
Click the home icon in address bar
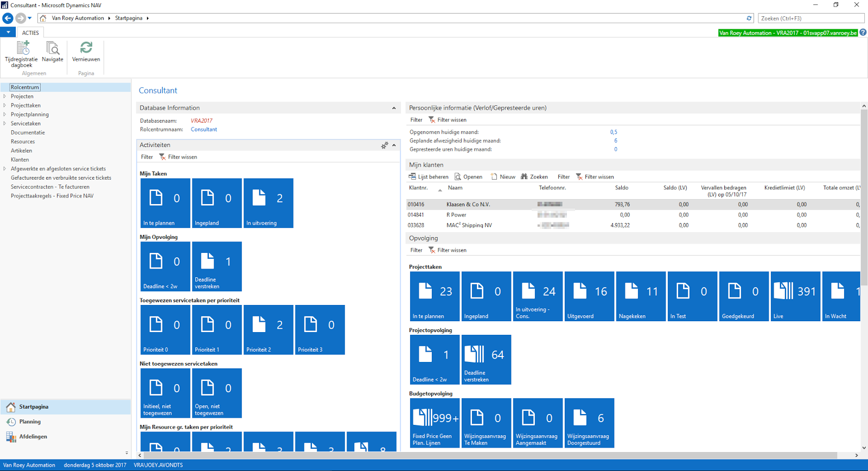(43, 18)
